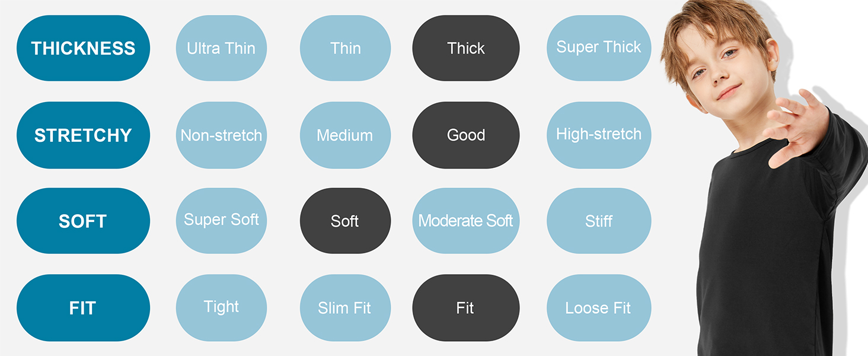Click the SOFT category label
Viewport: 868px width, 356px height.
pos(83,221)
